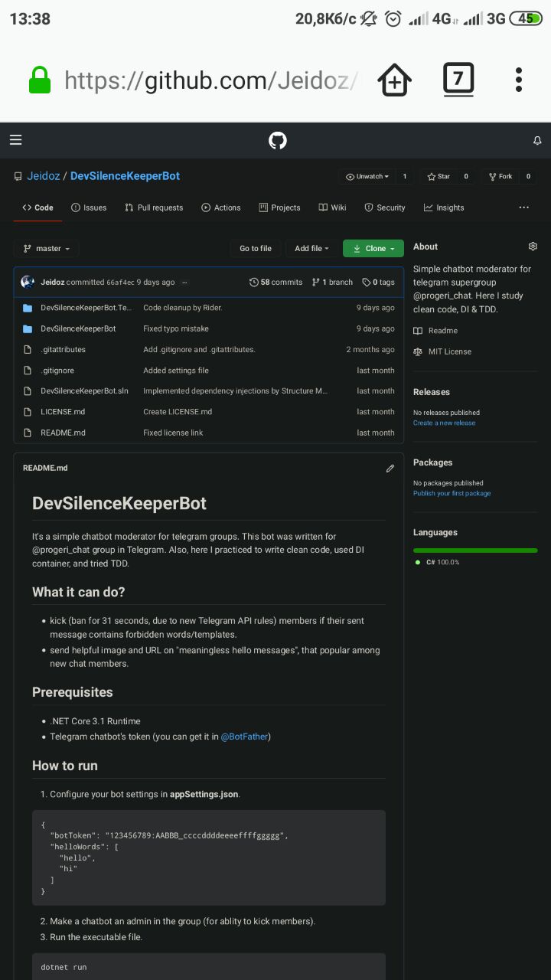Viewport: 551px width, 980px height.
Task: Open the .gitattributes file
Action: (x=63, y=349)
